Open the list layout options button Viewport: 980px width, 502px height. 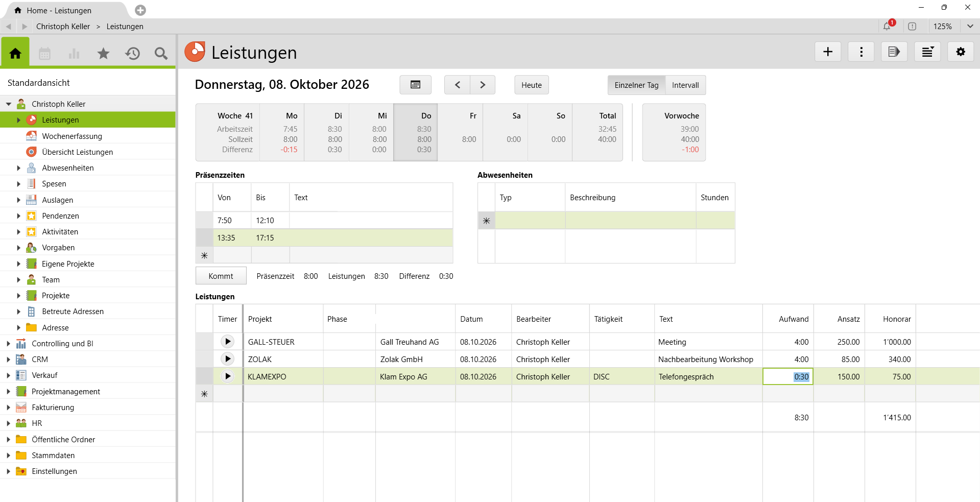coord(927,52)
